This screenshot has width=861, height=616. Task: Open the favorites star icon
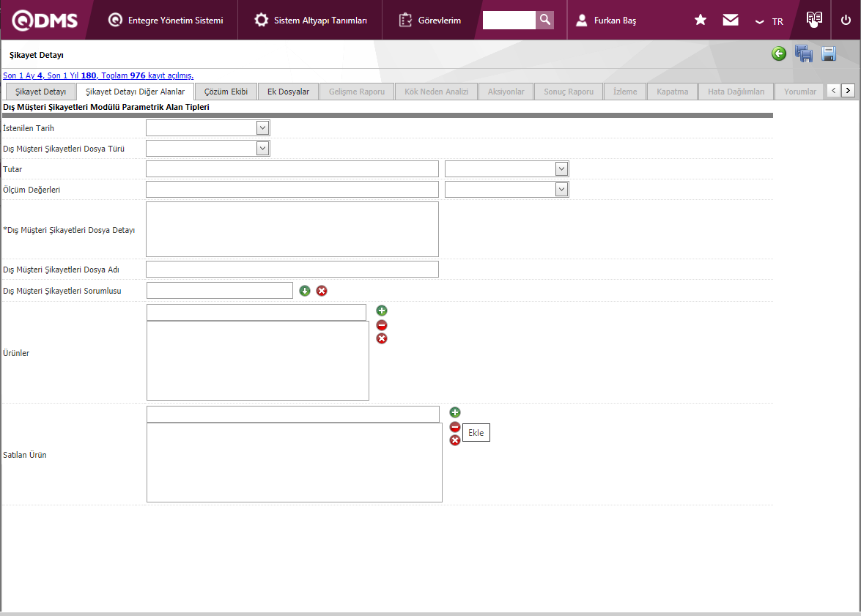click(x=701, y=20)
